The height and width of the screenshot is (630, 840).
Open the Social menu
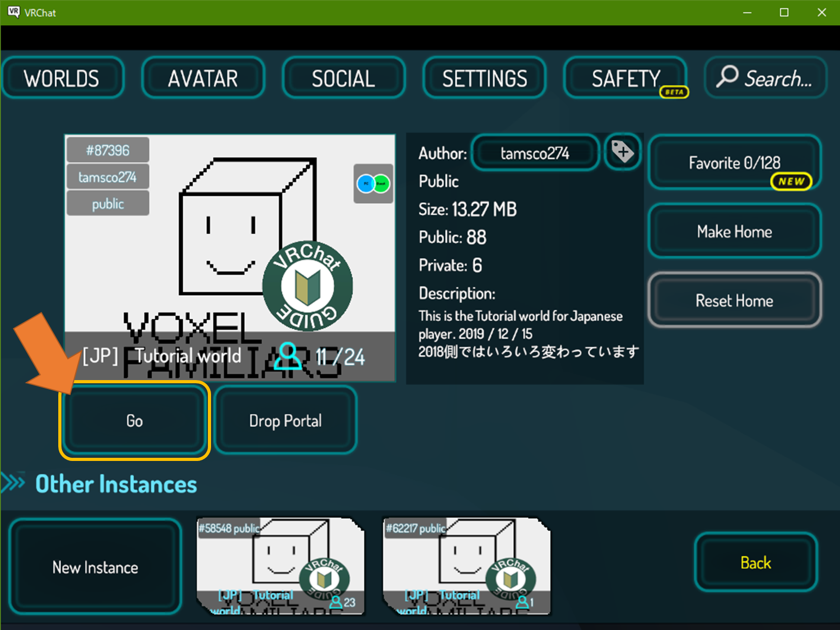(x=343, y=78)
